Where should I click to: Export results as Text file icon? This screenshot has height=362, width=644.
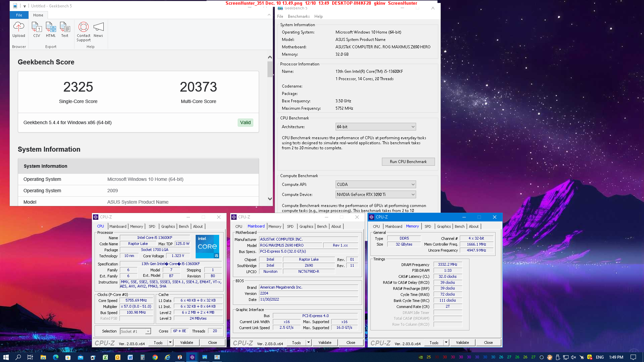65,30
